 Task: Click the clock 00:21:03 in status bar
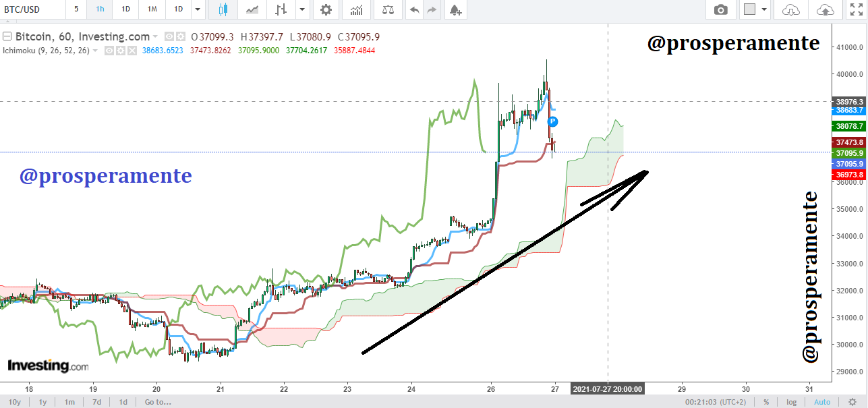700,401
